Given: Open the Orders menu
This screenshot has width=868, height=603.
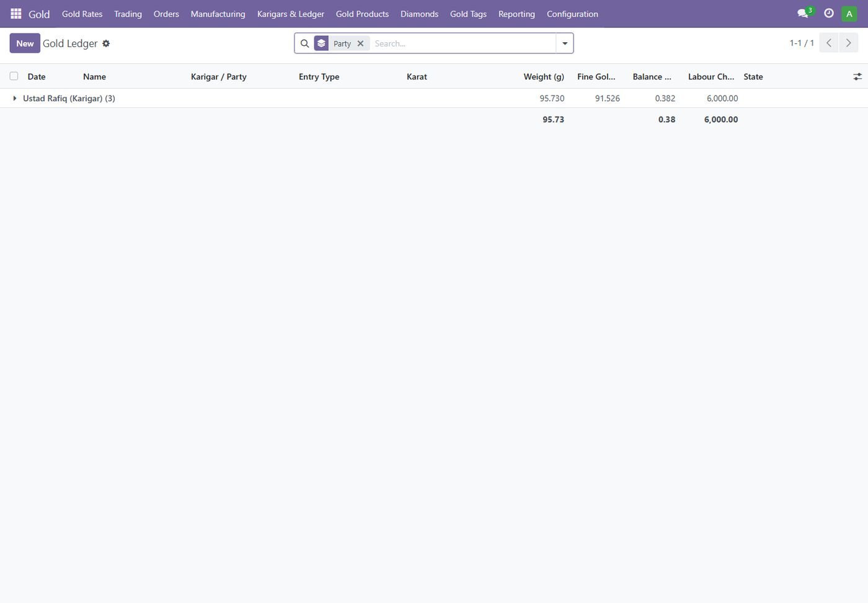Looking at the screenshot, I should (166, 14).
